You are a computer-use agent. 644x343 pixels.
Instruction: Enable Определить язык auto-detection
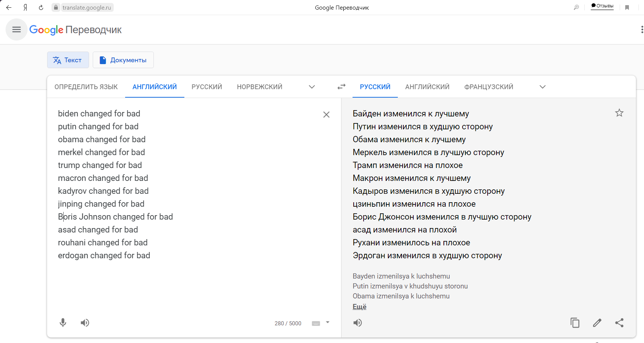coord(86,87)
